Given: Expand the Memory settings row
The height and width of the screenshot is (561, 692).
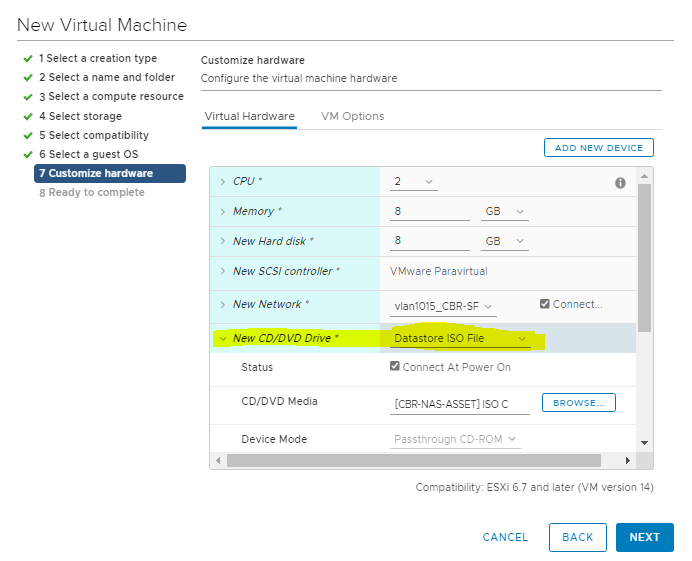Looking at the screenshot, I should (222, 212).
